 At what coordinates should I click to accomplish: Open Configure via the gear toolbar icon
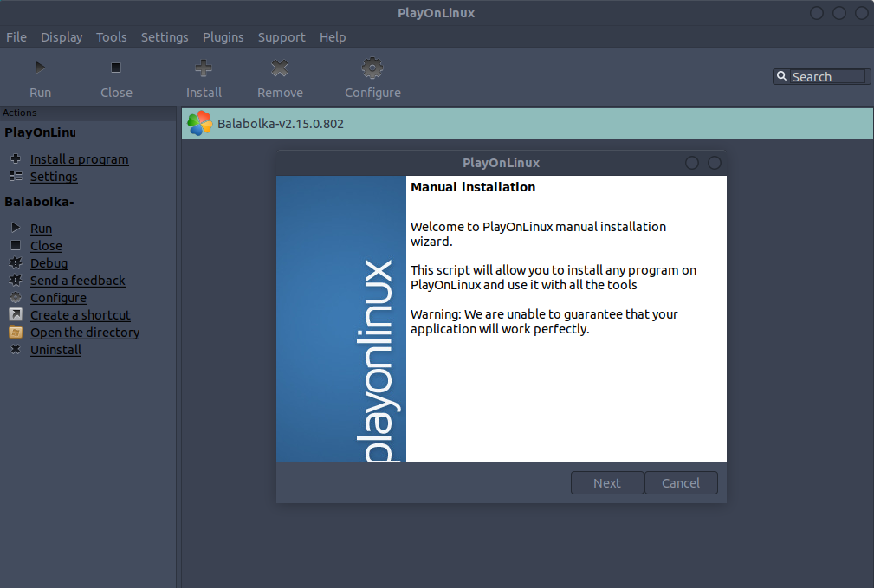coord(372,67)
